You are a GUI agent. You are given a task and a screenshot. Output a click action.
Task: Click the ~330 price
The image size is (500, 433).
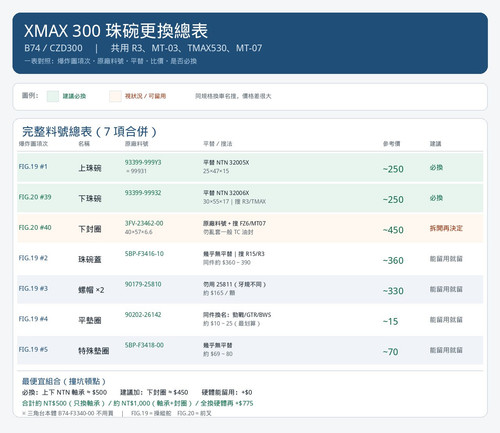[393, 291]
